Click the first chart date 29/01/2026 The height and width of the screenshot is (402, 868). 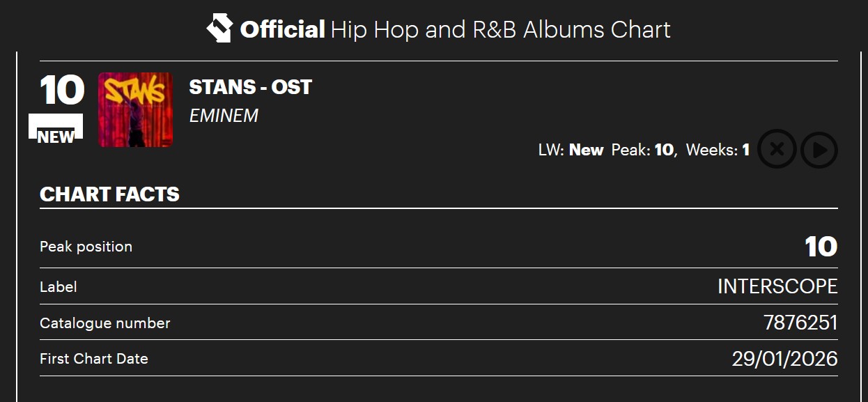click(x=784, y=359)
